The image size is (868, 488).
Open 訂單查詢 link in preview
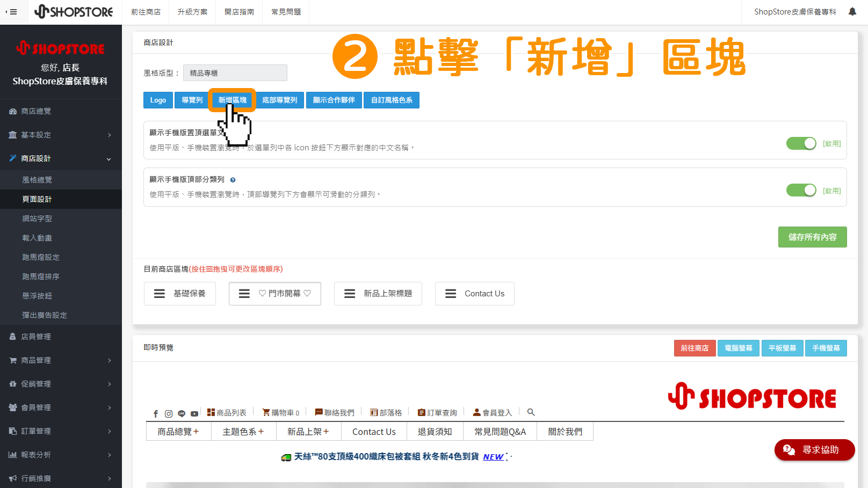[437, 412]
